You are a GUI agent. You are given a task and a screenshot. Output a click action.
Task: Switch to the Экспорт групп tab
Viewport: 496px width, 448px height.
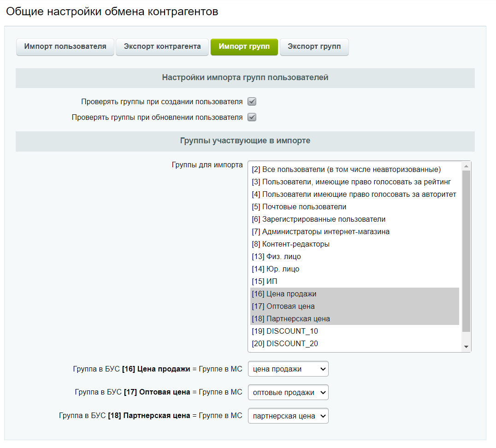pyautogui.click(x=314, y=47)
